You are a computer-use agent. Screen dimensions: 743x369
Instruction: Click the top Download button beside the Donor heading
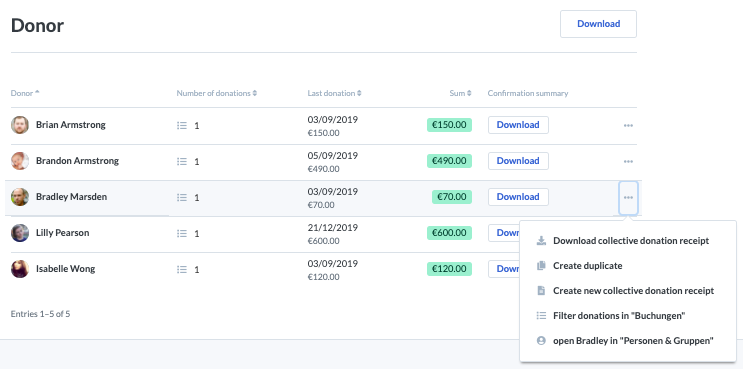598,24
